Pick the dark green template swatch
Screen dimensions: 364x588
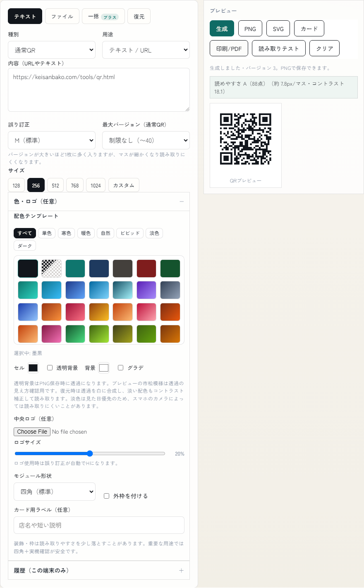point(170,269)
